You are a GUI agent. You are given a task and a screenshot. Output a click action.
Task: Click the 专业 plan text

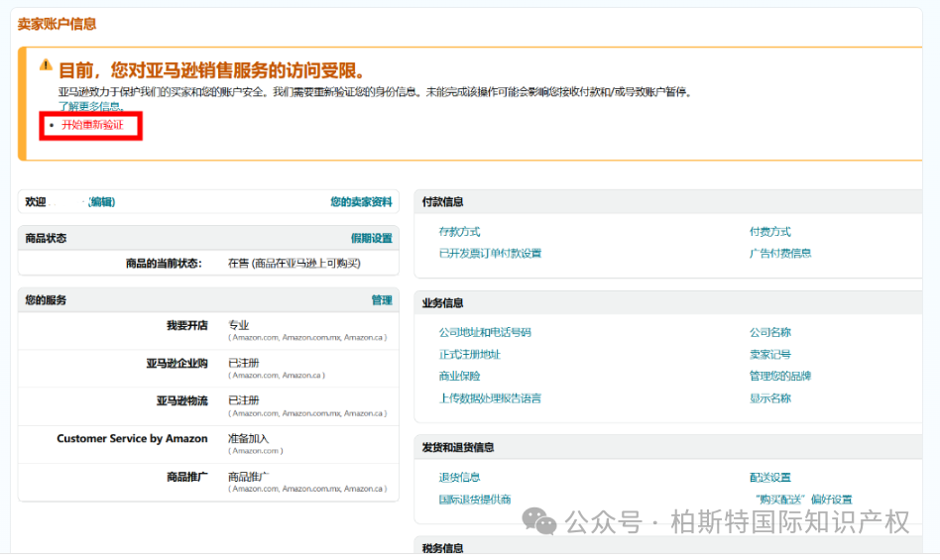point(238,325)
